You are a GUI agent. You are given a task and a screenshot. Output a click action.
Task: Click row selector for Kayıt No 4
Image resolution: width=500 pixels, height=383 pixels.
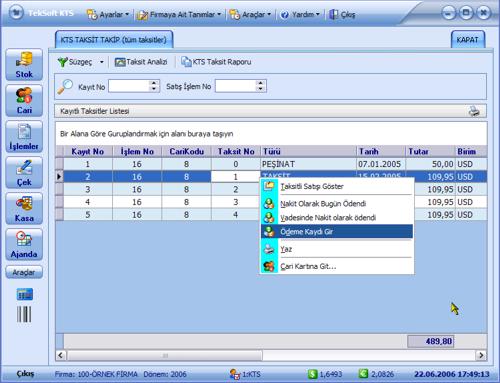59,202
